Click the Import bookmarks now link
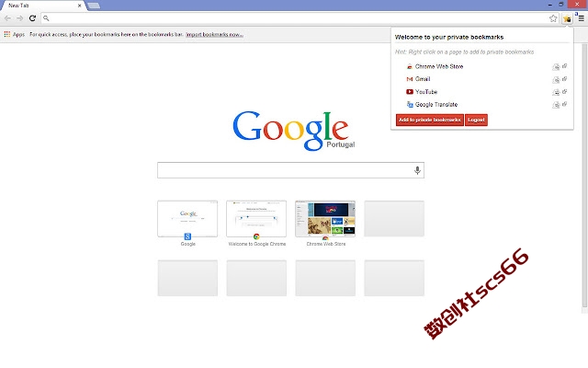Image resolution: width=588 pixels, height=368 pixels. 214,35
